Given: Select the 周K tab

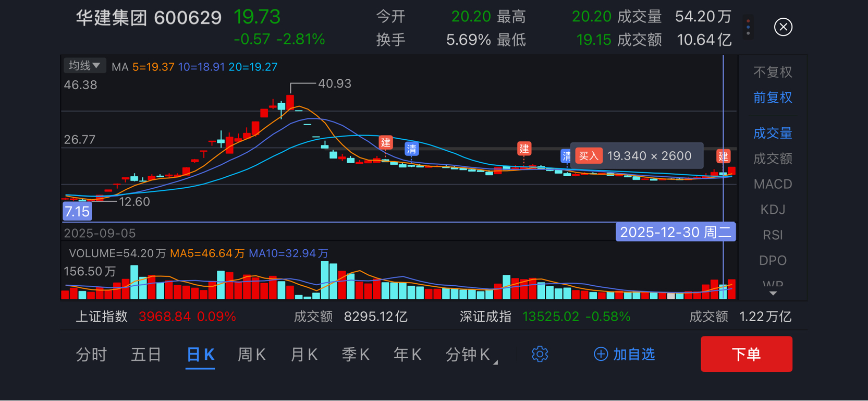Looking at the screenshot, I should tap(252, 355).
